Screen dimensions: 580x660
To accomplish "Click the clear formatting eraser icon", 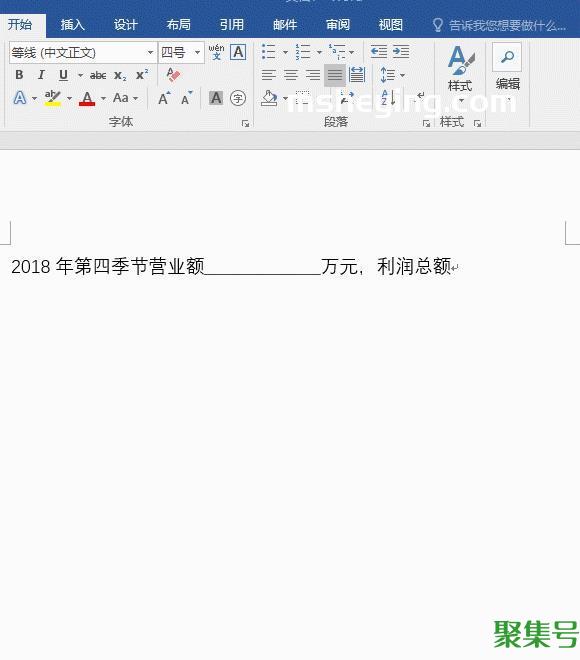I will (173, 75).
